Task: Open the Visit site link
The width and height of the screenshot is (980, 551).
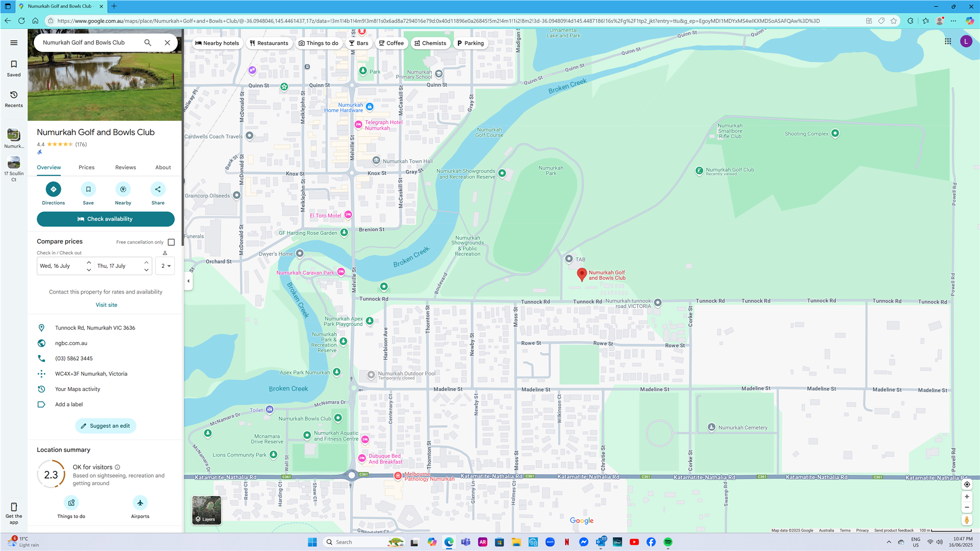Action: coord(106,305)
